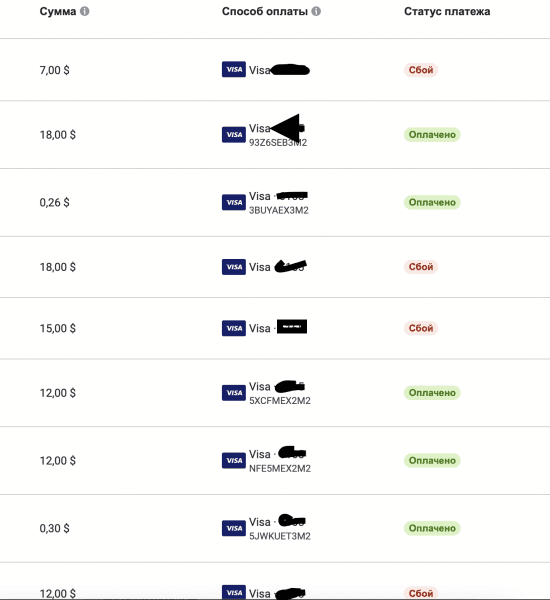Click the Оплачено badge in the 0,30 $ row
Viewport: 550px width, 600px height.
[x=432, y=528]
